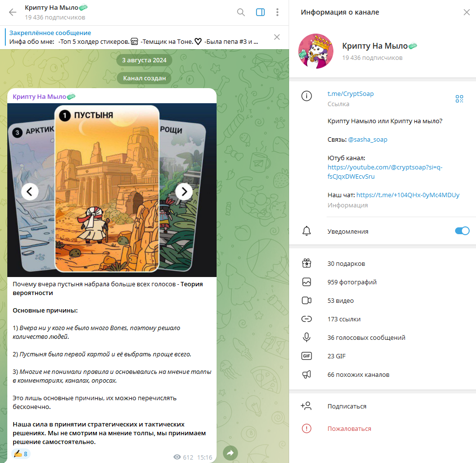
Task: Open the chat invite link
Action: pos(408,195)
